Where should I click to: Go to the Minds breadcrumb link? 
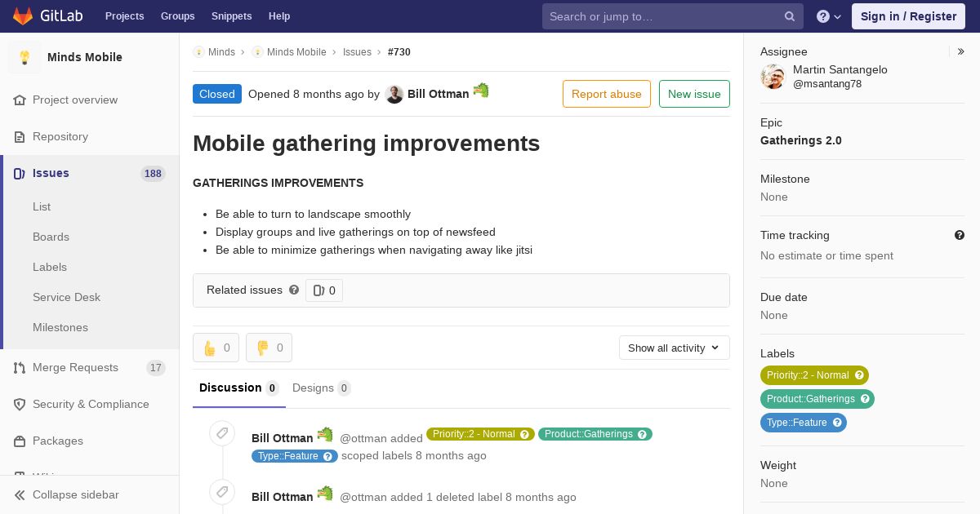[221, 51]
